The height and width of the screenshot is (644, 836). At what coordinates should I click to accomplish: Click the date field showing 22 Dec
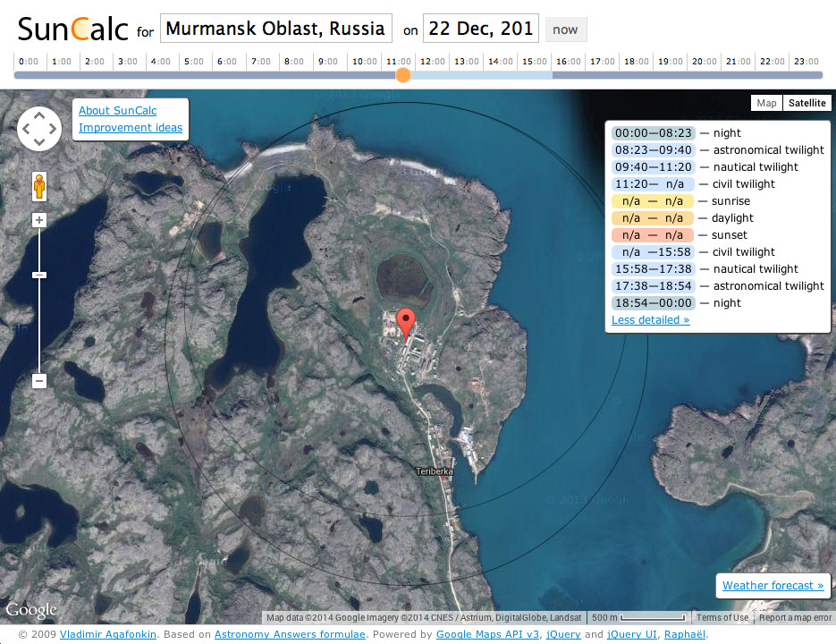[480, 29]
